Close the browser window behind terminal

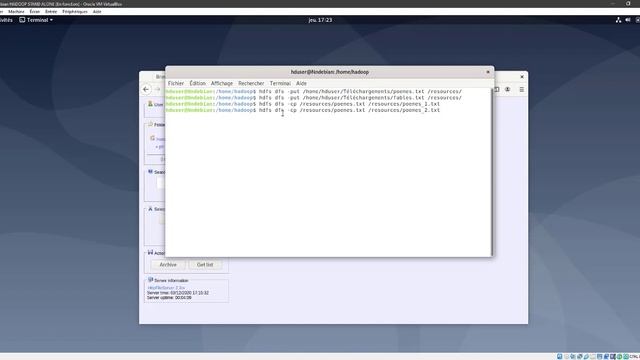(522, 77)
